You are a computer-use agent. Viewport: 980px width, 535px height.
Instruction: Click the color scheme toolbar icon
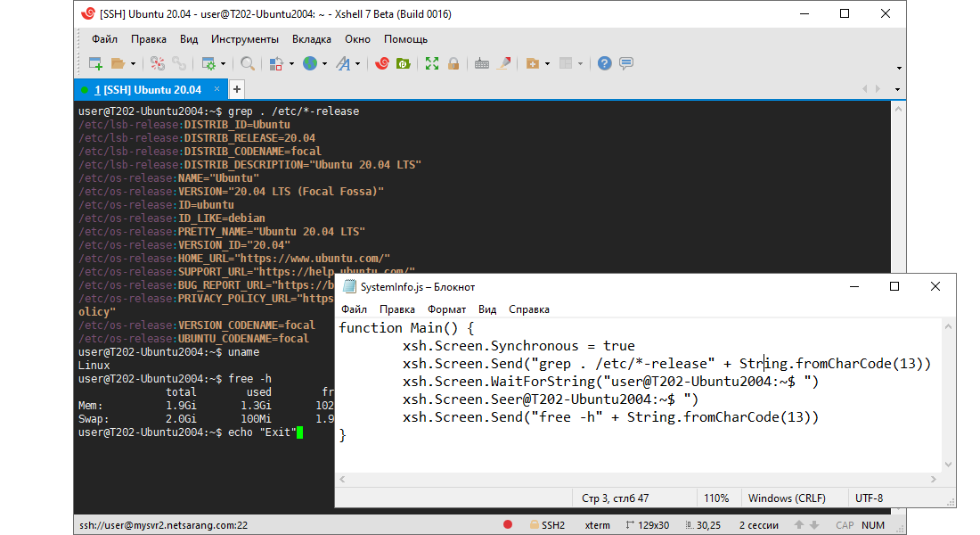tap(276, 63)
